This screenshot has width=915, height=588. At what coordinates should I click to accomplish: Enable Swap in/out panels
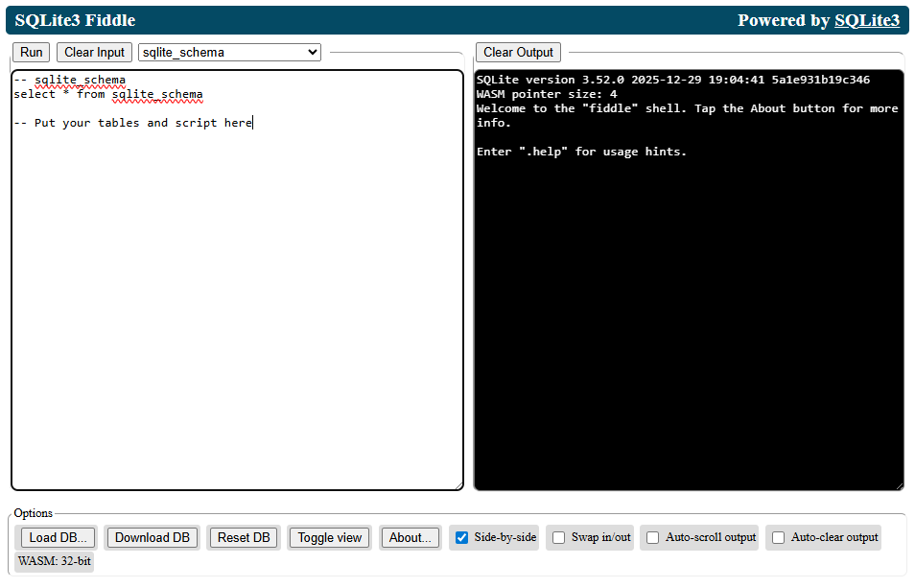(558, 537)
